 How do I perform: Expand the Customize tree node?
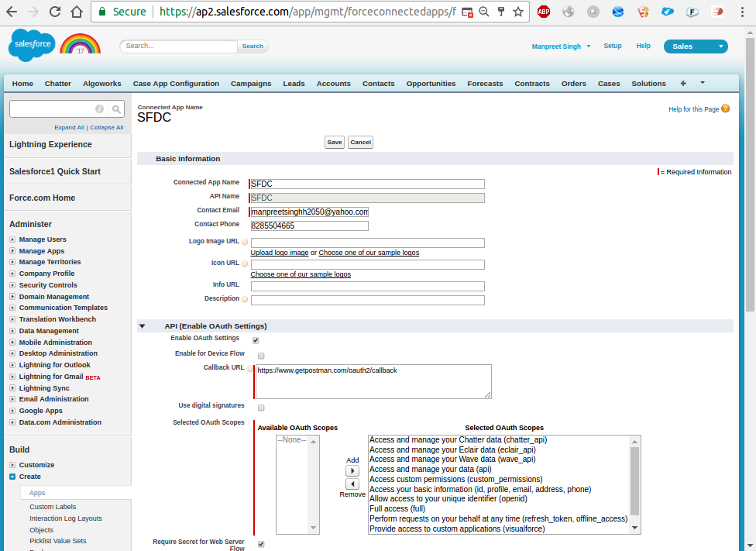12,465
